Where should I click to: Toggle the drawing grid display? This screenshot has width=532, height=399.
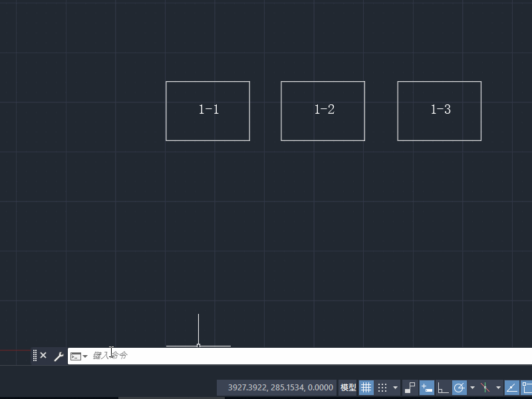[x=366, y=388]
